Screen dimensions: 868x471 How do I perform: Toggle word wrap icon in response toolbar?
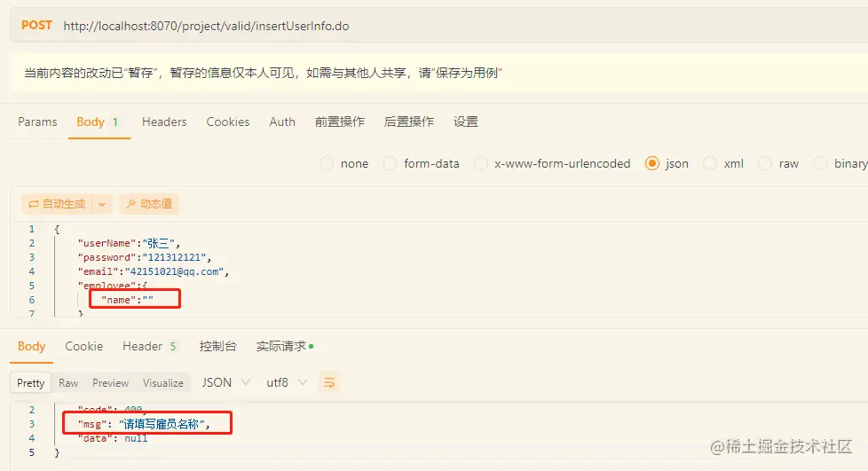pyautogui.click(x=328, y=382)
